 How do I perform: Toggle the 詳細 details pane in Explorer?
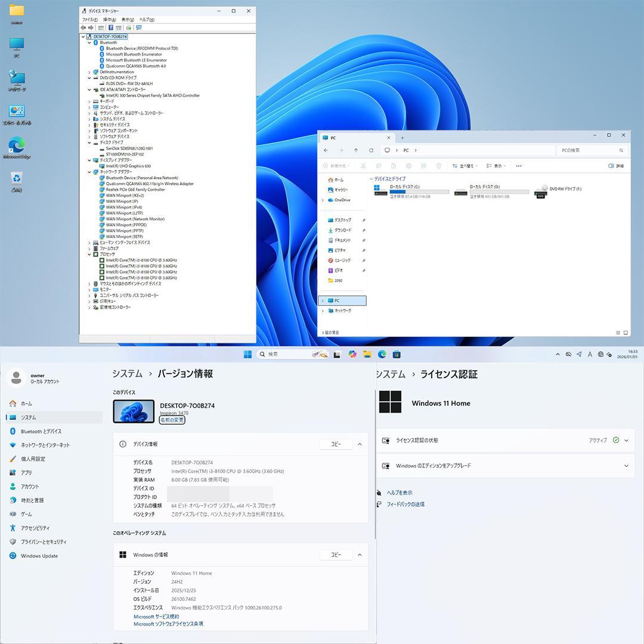[x=618, y=166]
